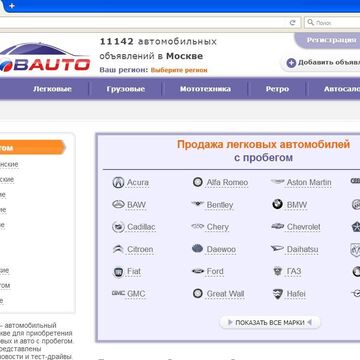Open the Ретро menu section
Screen dimensions: 360x360
277,89
